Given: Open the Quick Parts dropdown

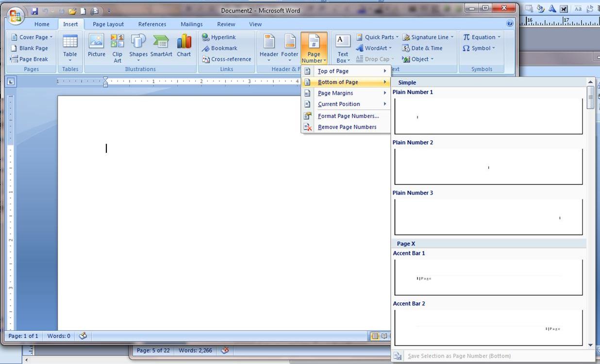Looking at the screenshot, I should click(x=377, y=37).
